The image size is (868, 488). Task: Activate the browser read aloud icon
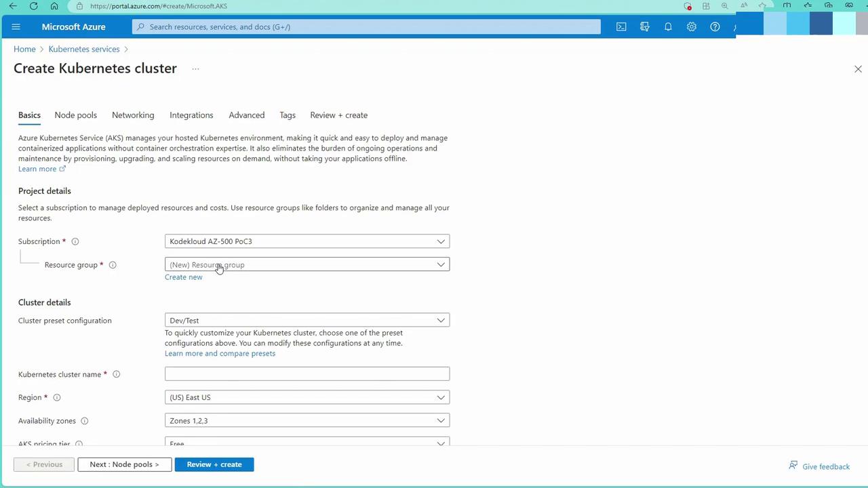coord(744,6)
